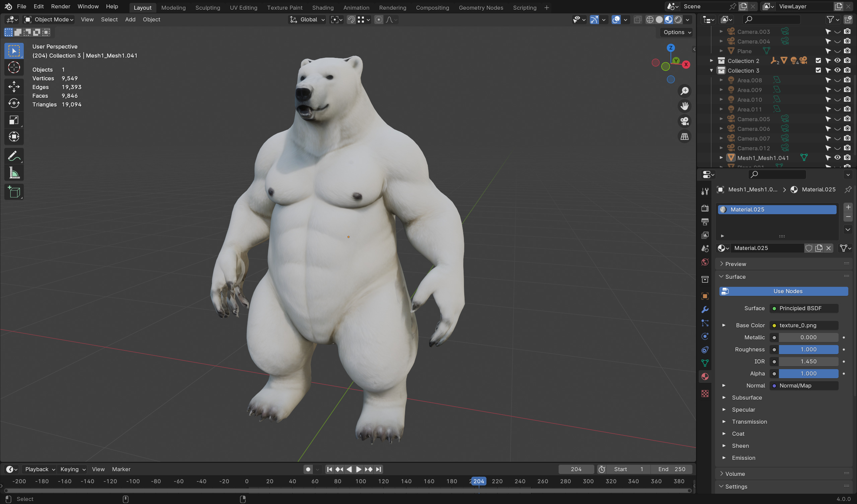Click the zoom viewport magnifier icon
Screen dimensions: 857x504
coord(684,91)
